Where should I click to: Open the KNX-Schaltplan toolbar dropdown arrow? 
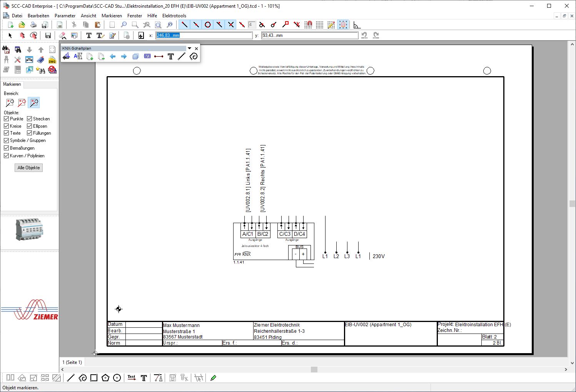[x=189, y=48]
